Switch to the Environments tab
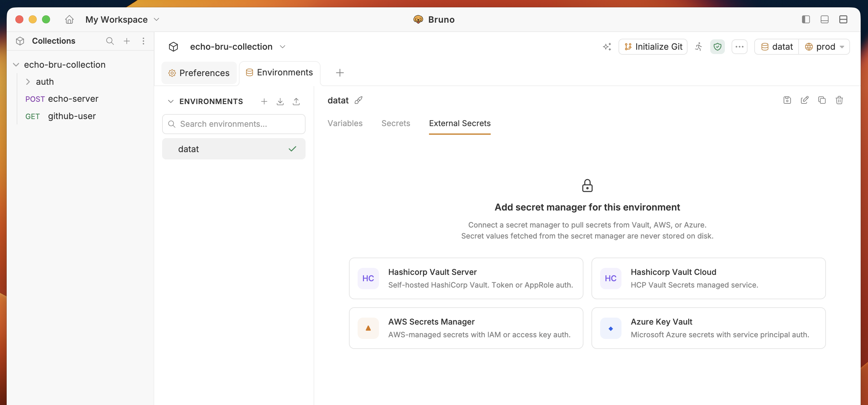The image size is (868, 405). 279,72
